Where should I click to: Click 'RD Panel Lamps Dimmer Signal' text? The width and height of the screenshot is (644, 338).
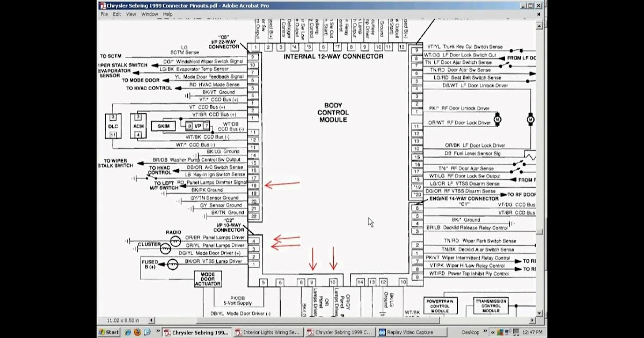coord(212,182)
